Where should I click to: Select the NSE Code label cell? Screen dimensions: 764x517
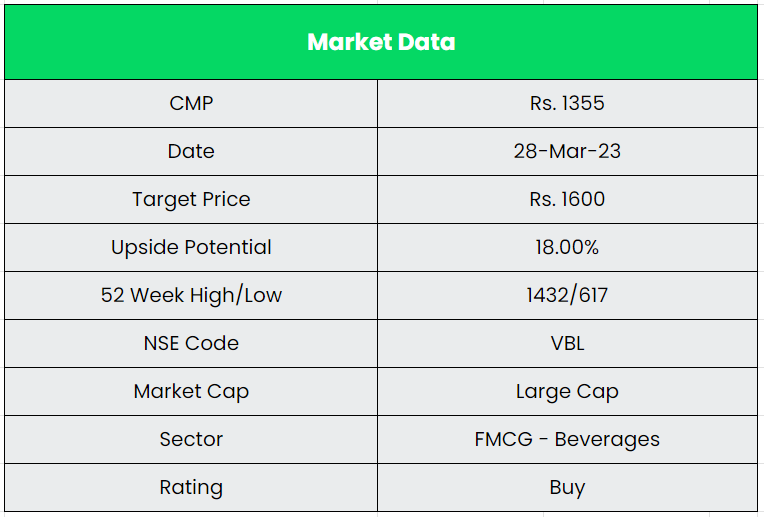191,343
